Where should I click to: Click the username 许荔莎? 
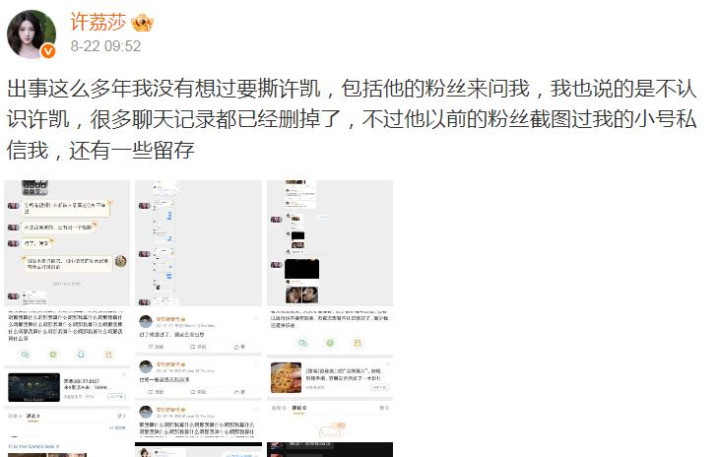(x=98, y=23)
